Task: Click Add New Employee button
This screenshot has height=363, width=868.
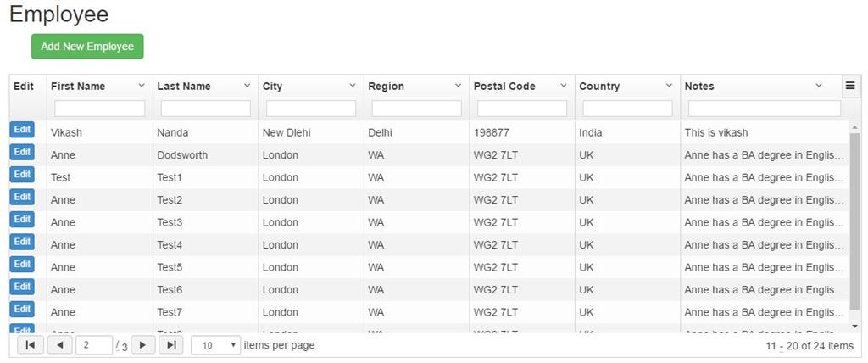Action: coord(87,47)
